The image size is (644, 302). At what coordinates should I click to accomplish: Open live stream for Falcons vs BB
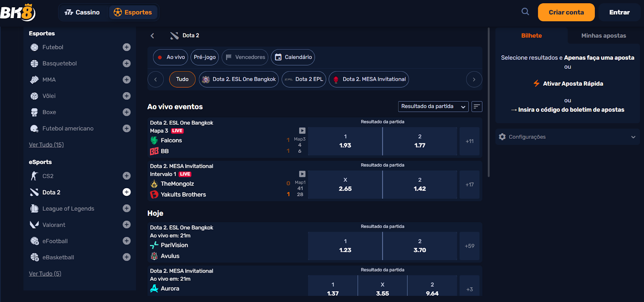[302, 131]
